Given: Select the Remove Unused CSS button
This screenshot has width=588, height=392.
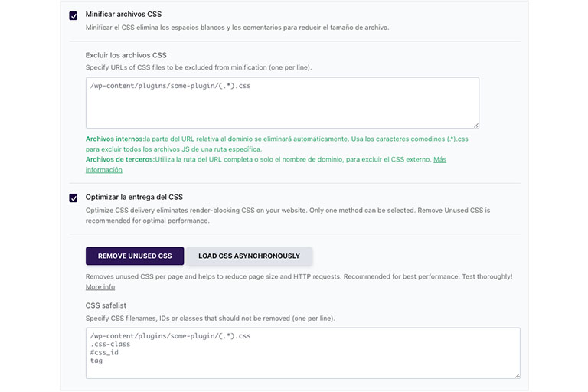Looking at the screenshot, I should [135, 256].
